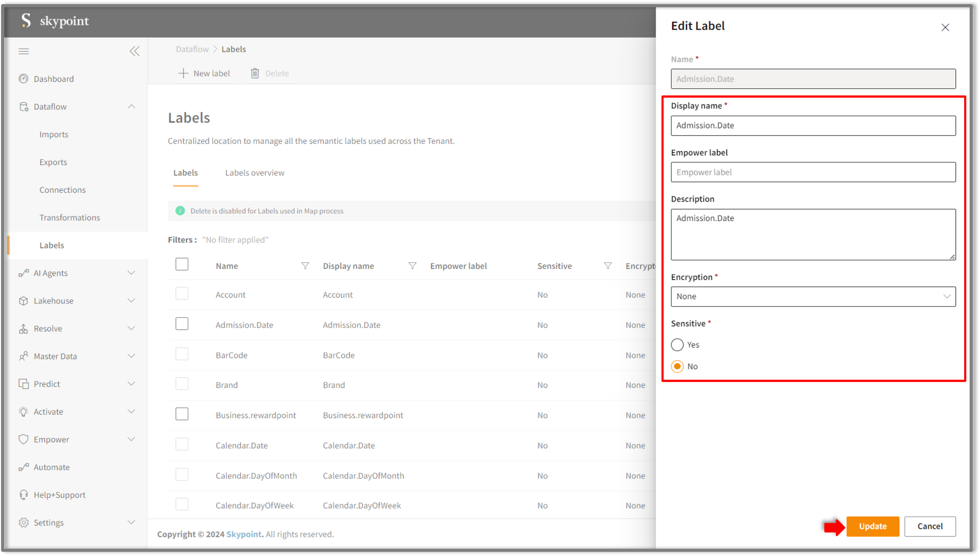Click the AI Agents icon in sidebar

(23, 272)
